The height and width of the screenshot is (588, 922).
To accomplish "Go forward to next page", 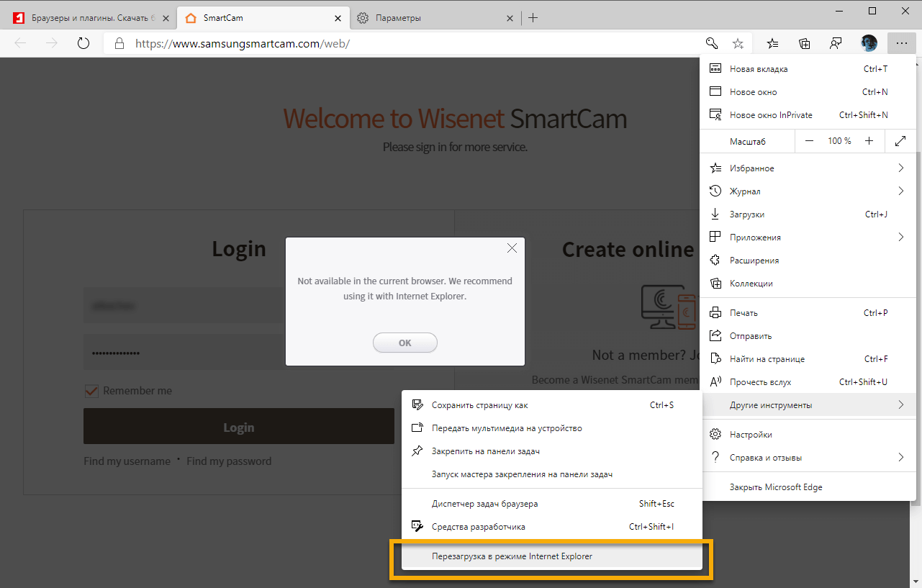I will point(52,43).
